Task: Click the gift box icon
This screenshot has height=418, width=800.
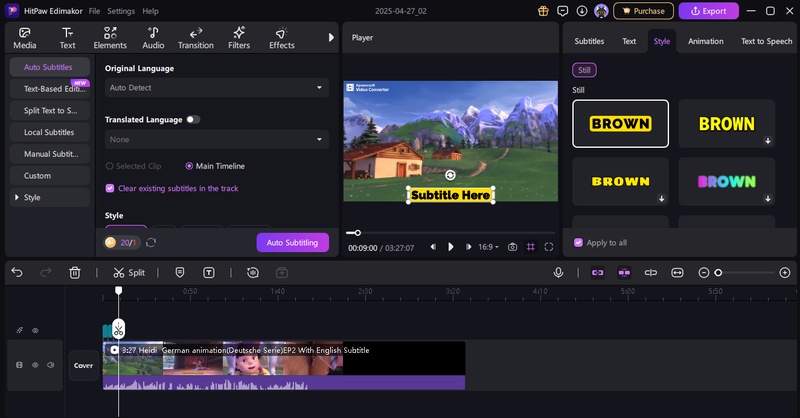Action: [x=543, y=11]
